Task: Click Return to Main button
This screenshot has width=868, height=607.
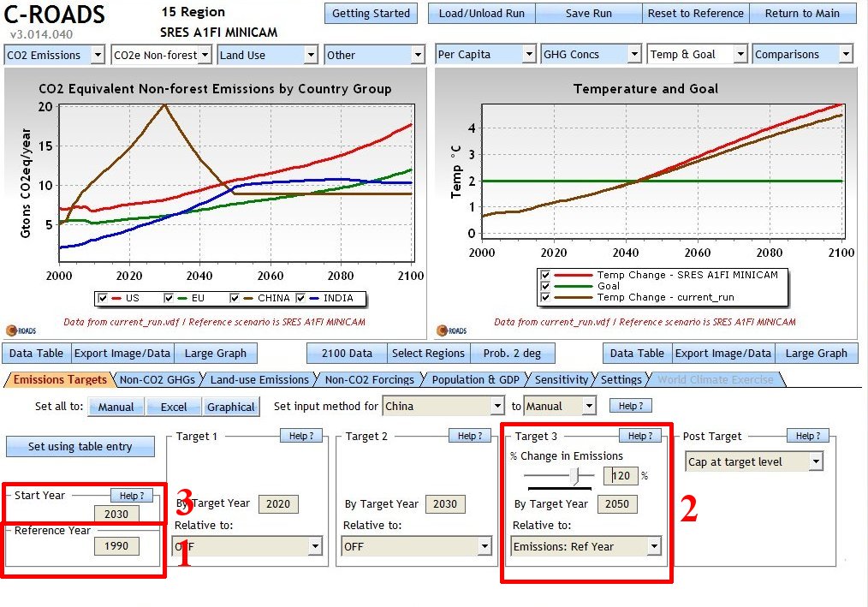Action: pyautogui.click(x=803, y=14)
